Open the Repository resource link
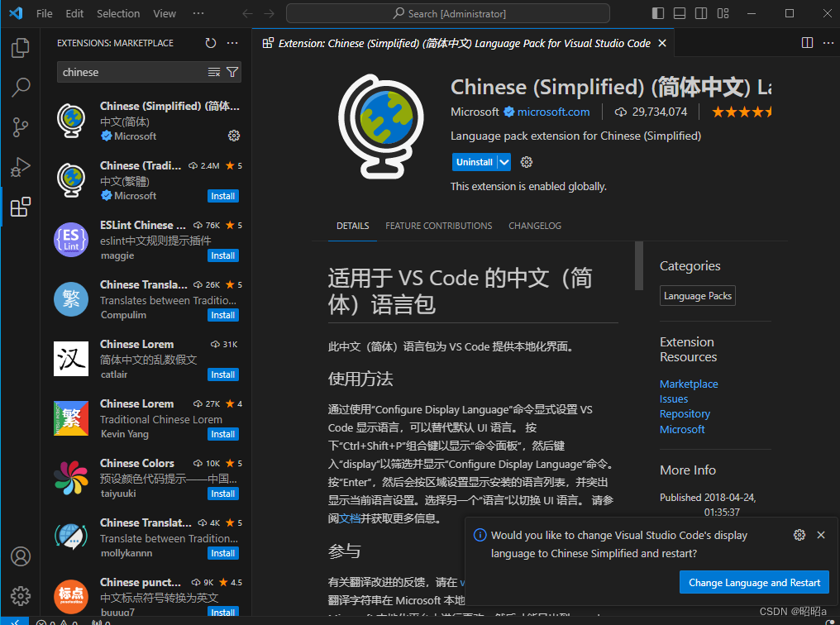Image resolution: width=840 pixels, height=625 pixels. 685,414
